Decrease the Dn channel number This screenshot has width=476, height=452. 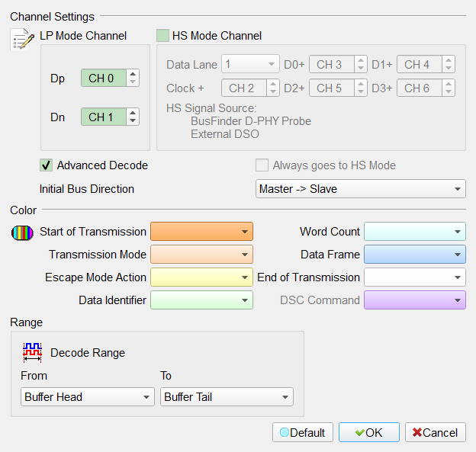[133, 120]
